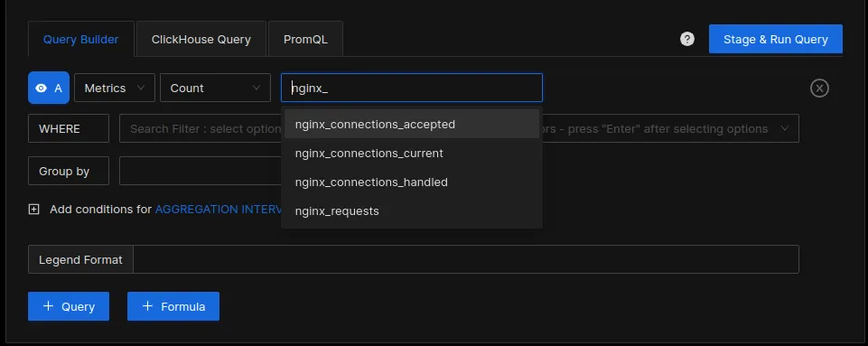Open the help question mark icon
Viewport: 868px width, 346px height.
tap(687, 39)
